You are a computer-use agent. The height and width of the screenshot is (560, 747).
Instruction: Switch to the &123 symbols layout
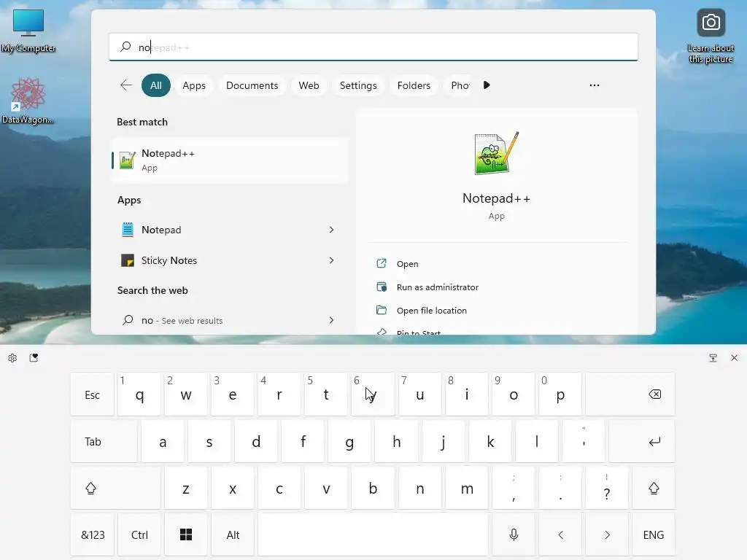pos(92,534)
